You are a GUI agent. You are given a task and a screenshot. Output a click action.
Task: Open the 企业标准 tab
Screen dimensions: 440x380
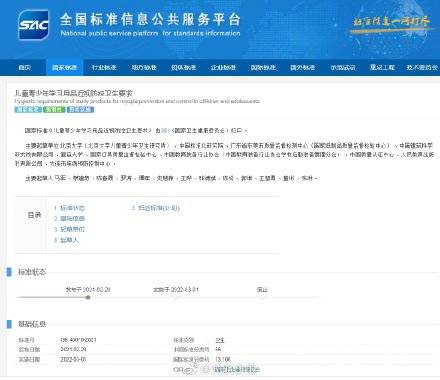pyautogui.click(x=223, y=67)
